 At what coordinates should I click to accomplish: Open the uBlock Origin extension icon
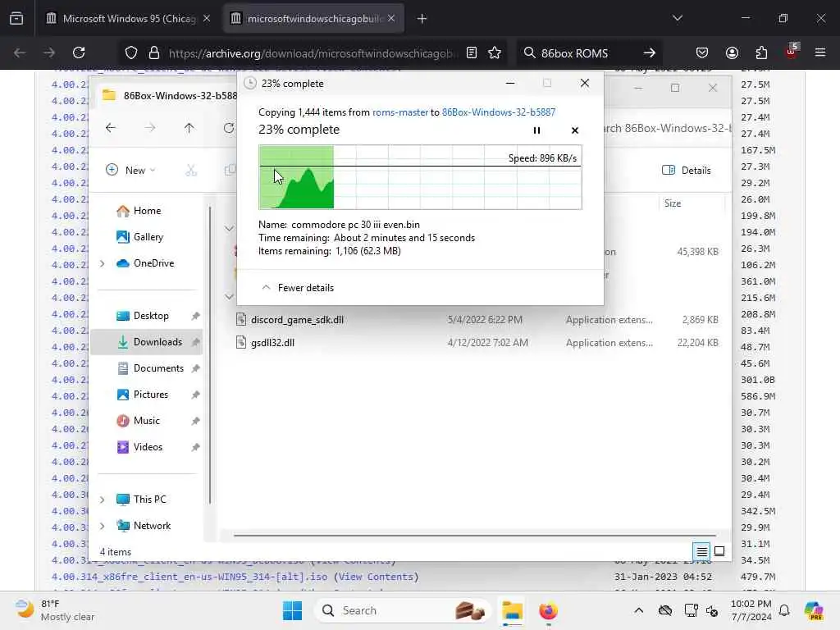(792, 52)
